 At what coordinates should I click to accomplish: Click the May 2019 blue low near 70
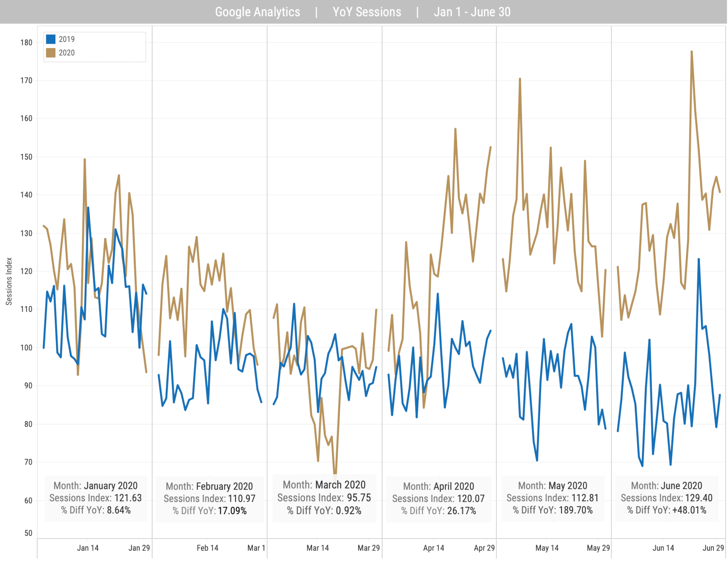(537, 460)
